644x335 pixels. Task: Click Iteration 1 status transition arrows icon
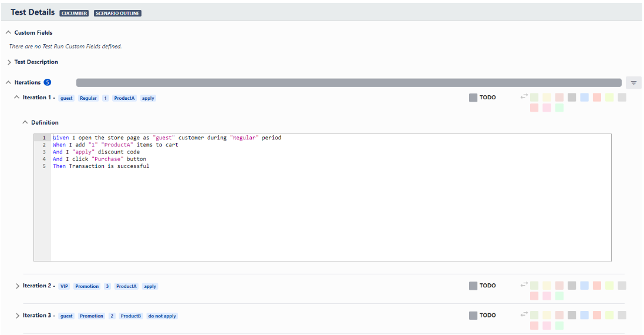pos(524,96)
